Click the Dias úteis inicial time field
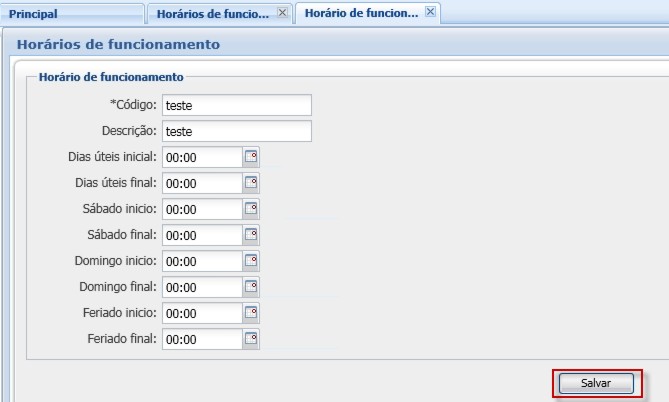669x402 pixels. [201, 157]
